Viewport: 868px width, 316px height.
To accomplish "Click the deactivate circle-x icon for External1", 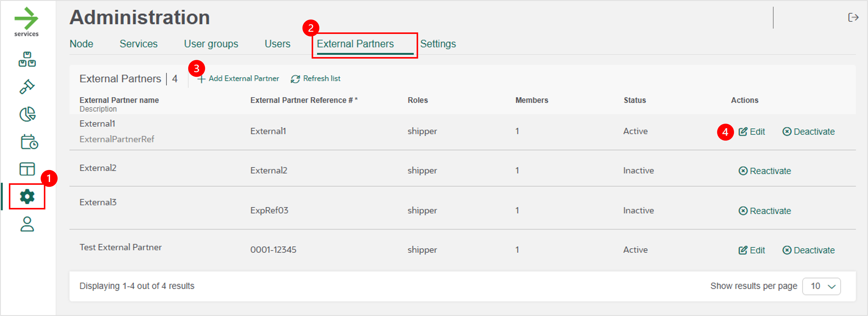I will point(786,132).
